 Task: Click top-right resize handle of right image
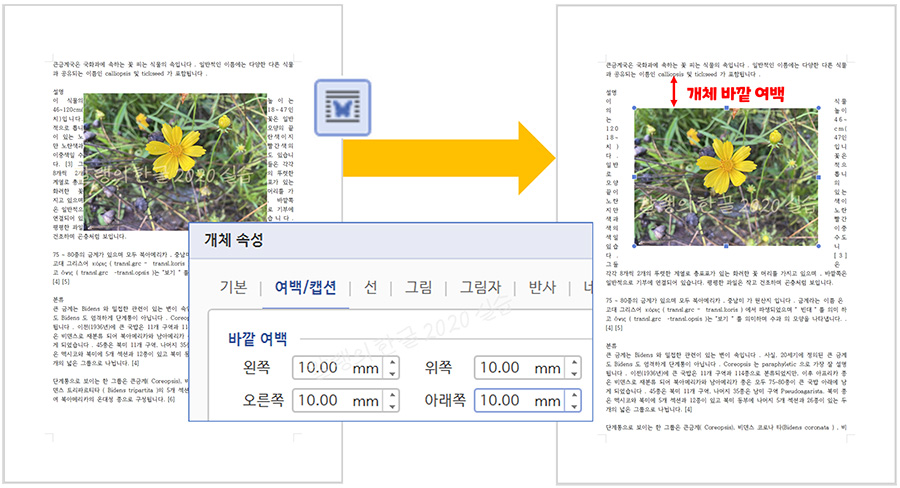(818, 108)
